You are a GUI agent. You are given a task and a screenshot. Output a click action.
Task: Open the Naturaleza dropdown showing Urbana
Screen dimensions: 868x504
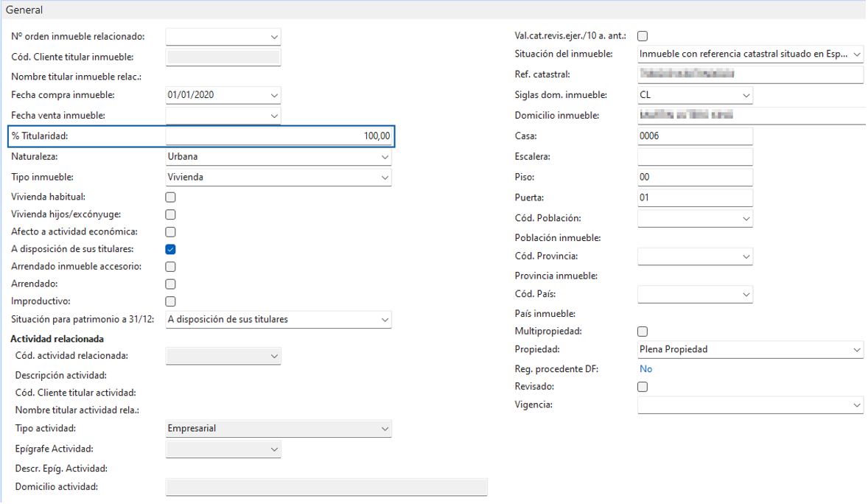point(279,157)
